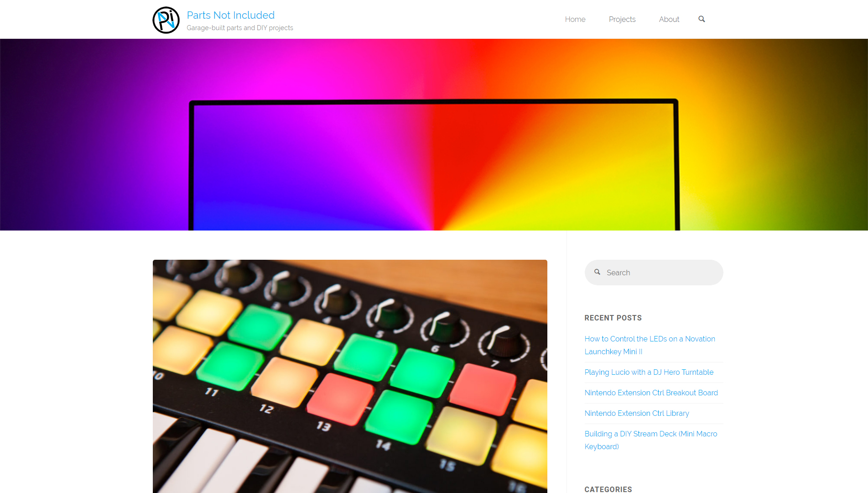This screenshot has height=493, width=868.
Task: Click the rainbow monitor hero banner image
Action: [434, 135]
